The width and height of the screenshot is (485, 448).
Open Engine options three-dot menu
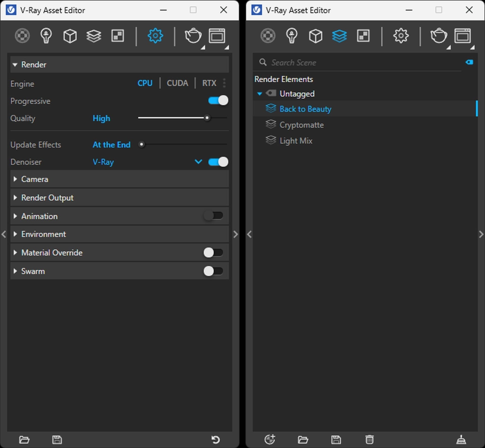tap(224, 83)
